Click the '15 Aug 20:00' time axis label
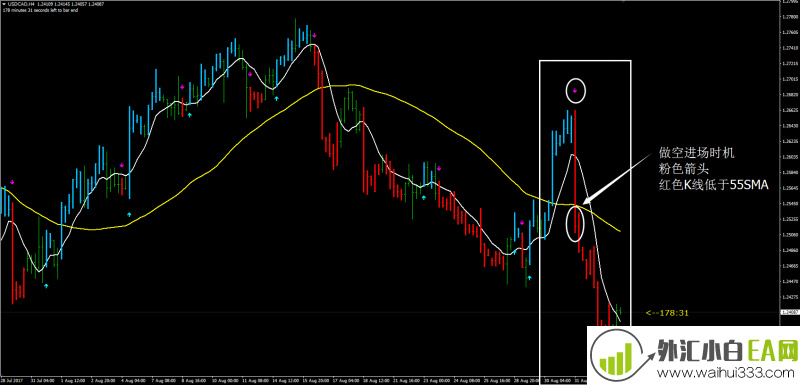800x385 pixels. pyautogui.click(x=315, y=380)
